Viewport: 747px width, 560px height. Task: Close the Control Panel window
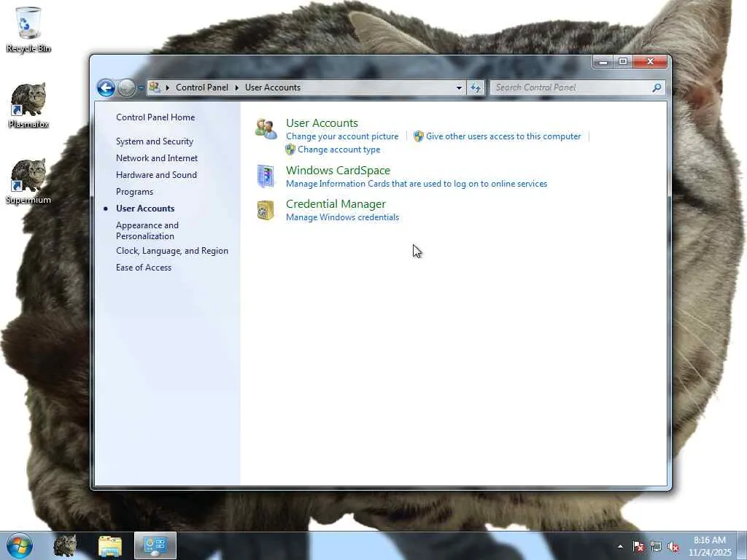[x=650, y=62]
